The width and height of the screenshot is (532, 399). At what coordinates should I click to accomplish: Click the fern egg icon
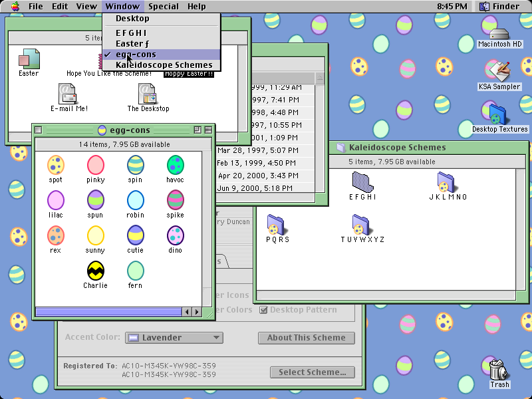(135, 271)
